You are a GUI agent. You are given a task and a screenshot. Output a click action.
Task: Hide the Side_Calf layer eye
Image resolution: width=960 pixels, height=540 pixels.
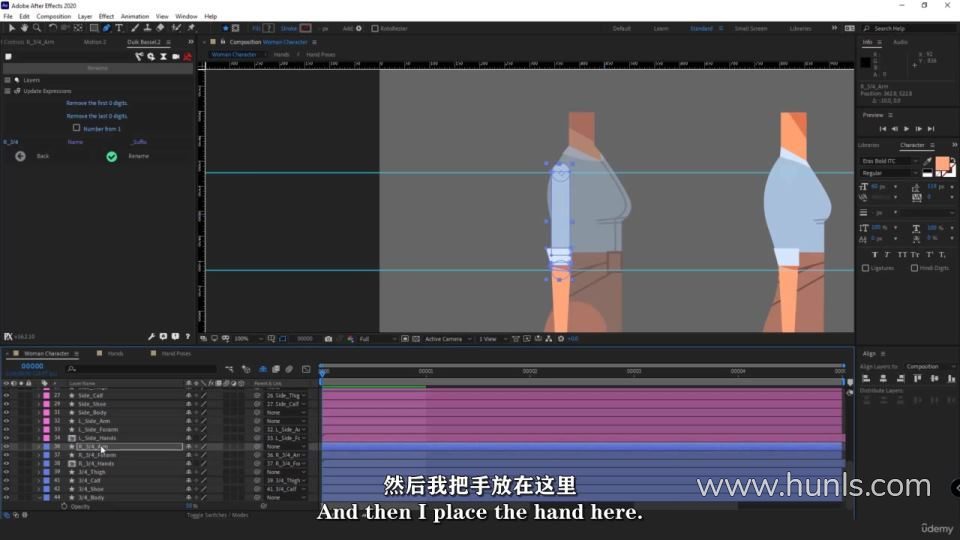point(6,396)
